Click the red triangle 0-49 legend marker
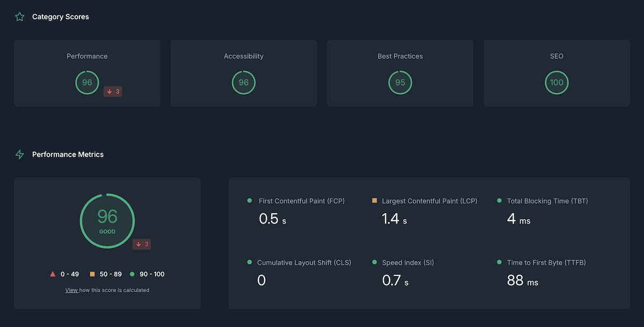This screenshot has width=644, height=327. point(54,273)
